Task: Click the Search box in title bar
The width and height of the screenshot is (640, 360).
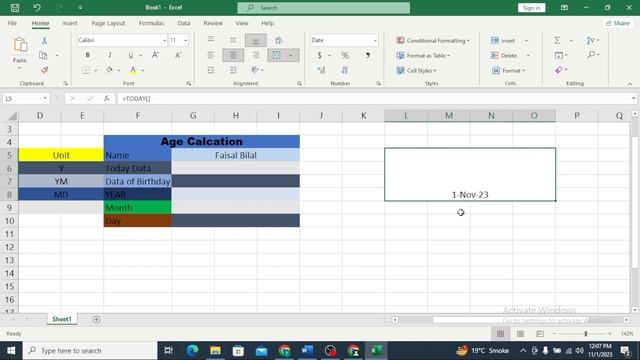Action: pyautogui.click(x=324, y=8)
